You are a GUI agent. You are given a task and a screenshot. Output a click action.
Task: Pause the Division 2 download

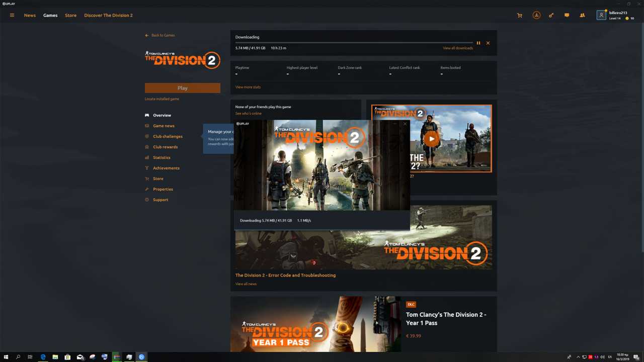click(x=478, y=43)
